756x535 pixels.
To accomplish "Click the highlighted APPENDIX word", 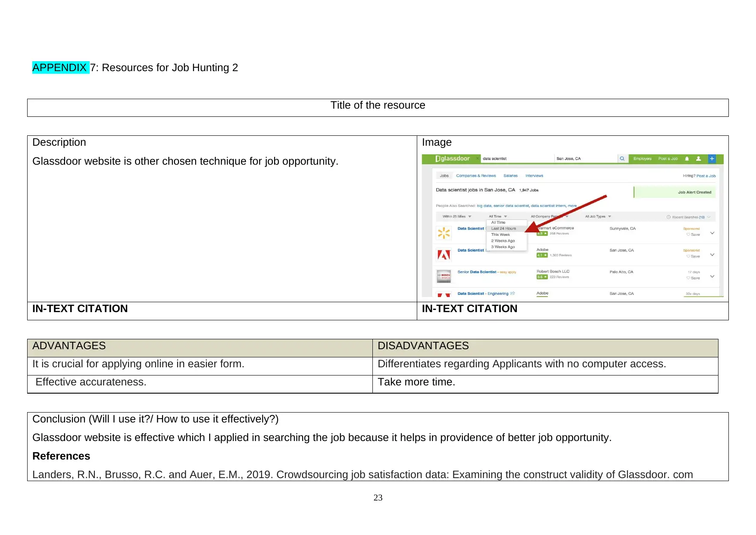I will tap(59, 68).
